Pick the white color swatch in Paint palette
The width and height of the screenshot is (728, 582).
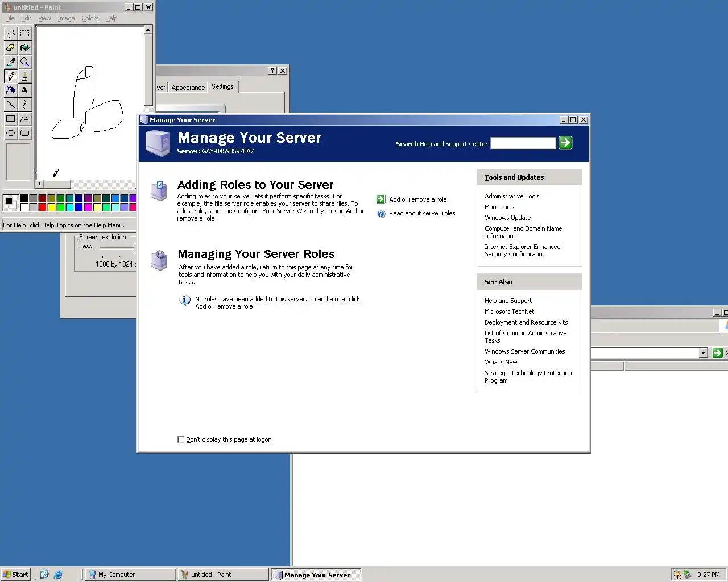tap(24, 207)
